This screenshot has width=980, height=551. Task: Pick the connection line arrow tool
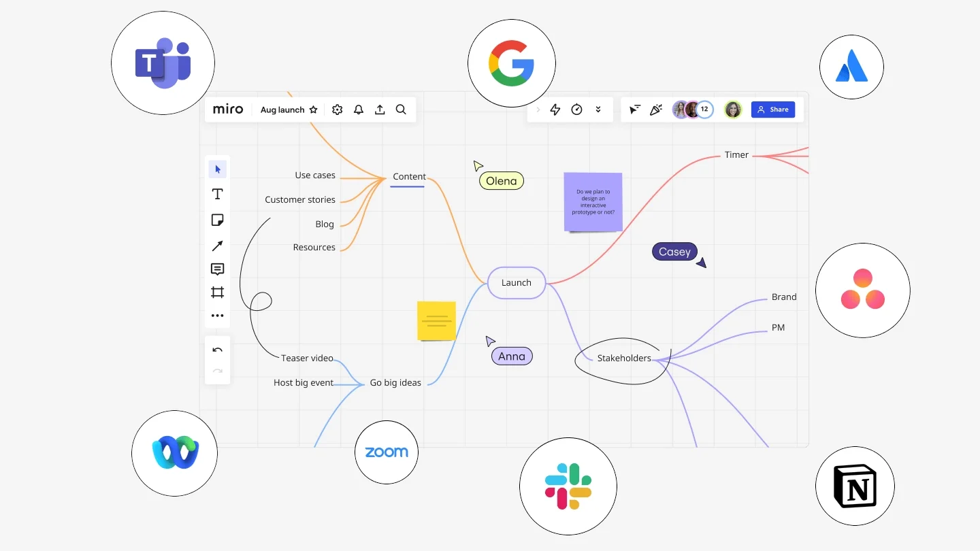point(218,246)
